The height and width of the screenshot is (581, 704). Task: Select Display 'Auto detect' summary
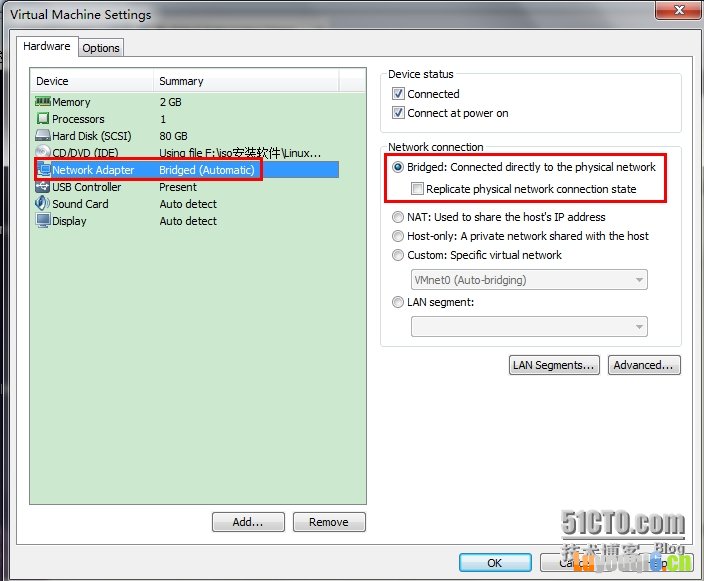tap(188, 221)
